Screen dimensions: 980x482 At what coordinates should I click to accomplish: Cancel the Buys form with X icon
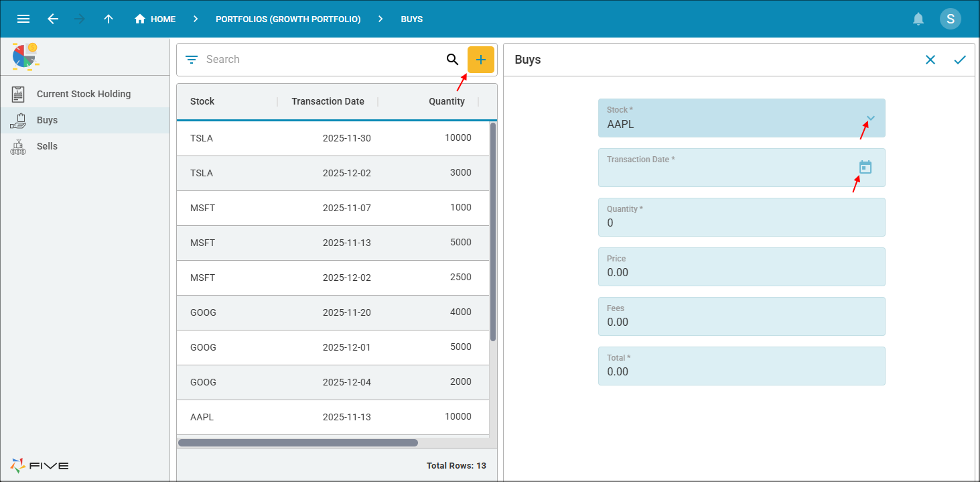point(930,60)
